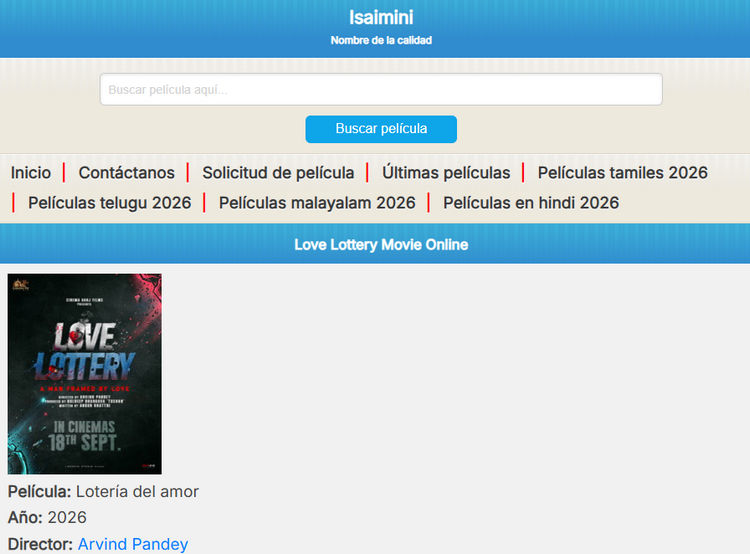The height and width of the screenshot is (554, 750).
Task: Click the movie search input field
Action: [381, 89]
